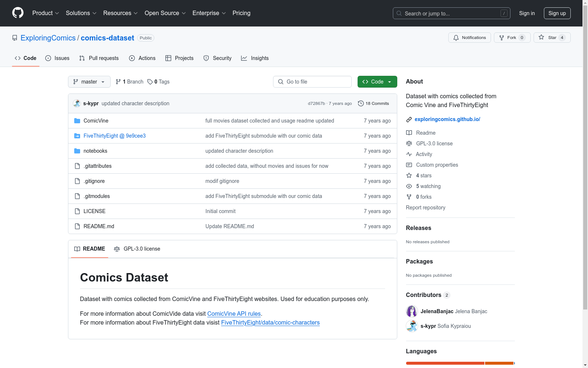Expand the Enterprise menu in header
This screenshot has height=368, width=588.
(209, 13)
